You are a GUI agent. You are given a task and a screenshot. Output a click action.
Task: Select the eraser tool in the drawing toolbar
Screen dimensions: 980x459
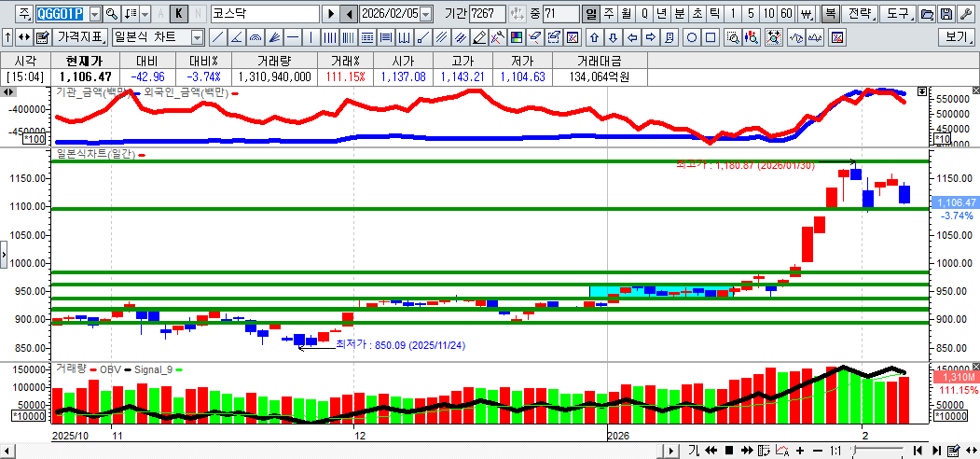[x=479, y=37]
